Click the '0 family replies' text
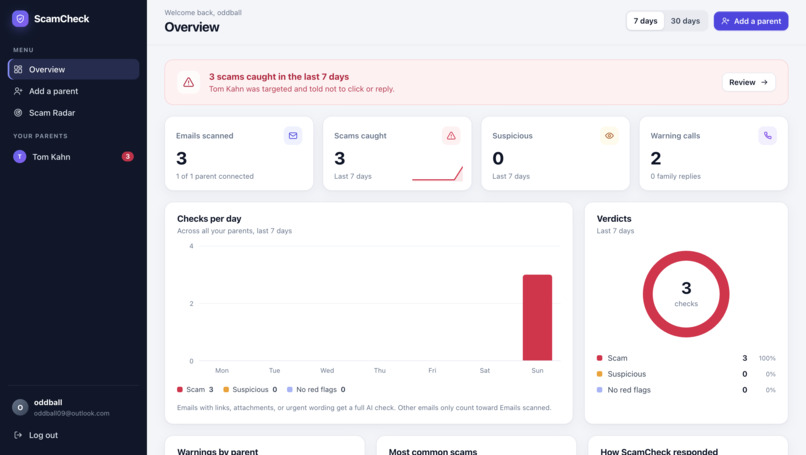The height and width of the screenshot is (455, 806). [675, 176]
